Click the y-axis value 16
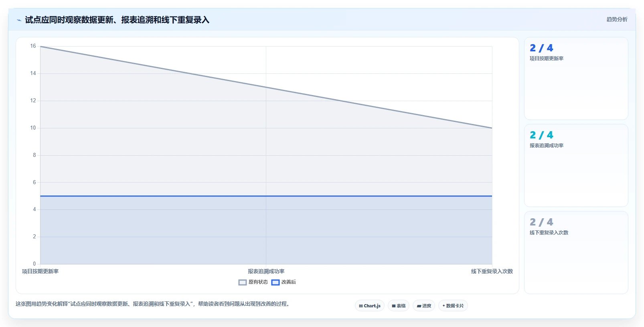The image size is (644, 327). click(x=33, y=46)
